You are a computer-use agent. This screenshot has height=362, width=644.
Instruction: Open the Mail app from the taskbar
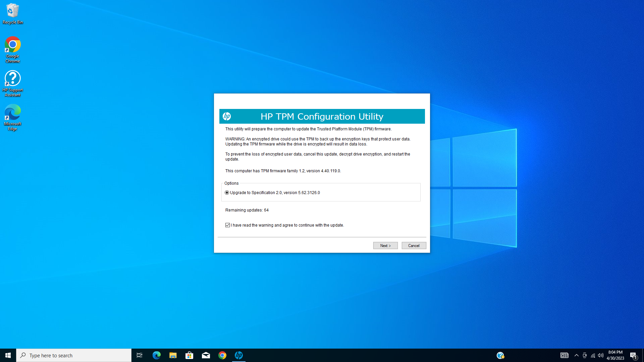tap(206, 355)
